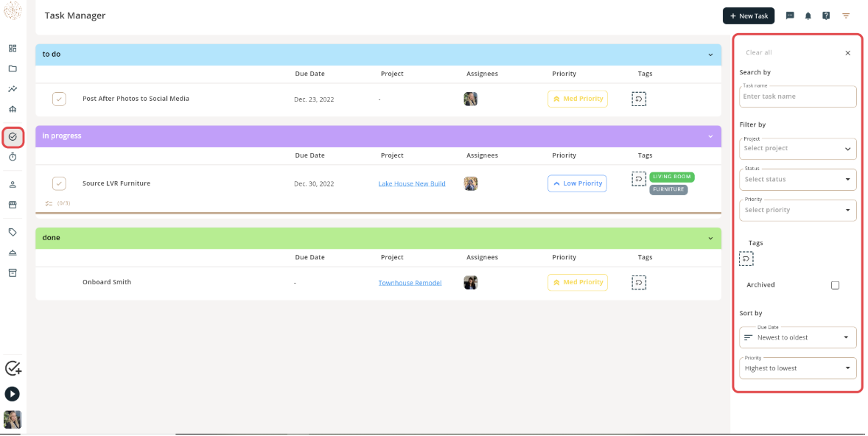This screenshot has width=868, height=436.
Task: Open the dashboard grid sidebar icon
Action: coord(13,48)
